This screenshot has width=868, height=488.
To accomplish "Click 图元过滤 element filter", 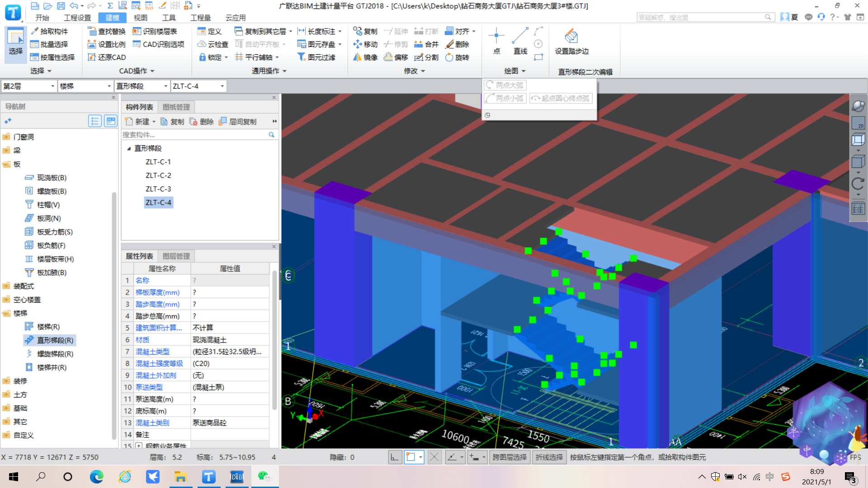I will click(x=316, y=57).
